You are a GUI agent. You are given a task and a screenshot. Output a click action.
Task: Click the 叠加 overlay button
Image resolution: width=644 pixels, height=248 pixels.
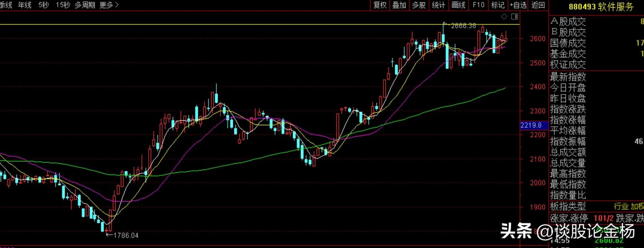399,5
